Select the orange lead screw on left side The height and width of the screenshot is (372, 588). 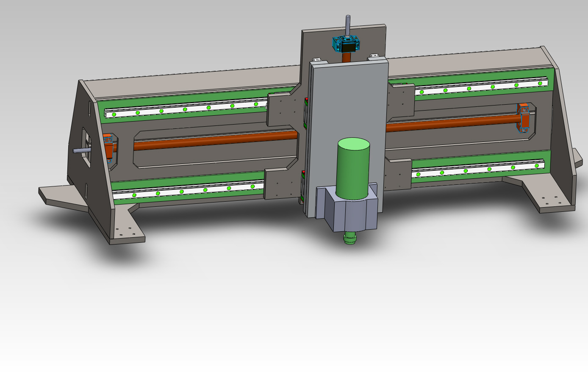pos(212,141)
